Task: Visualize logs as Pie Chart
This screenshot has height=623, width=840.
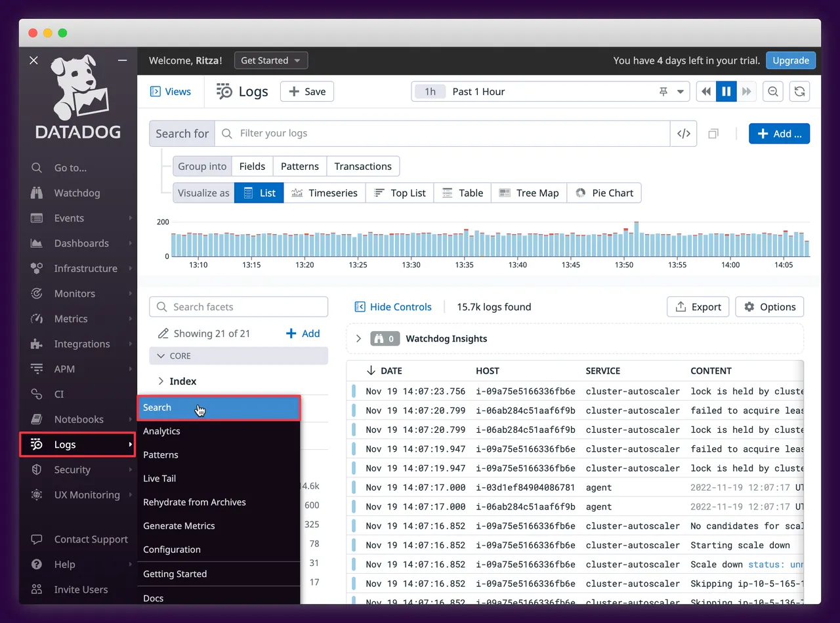Action: [604, 193]
